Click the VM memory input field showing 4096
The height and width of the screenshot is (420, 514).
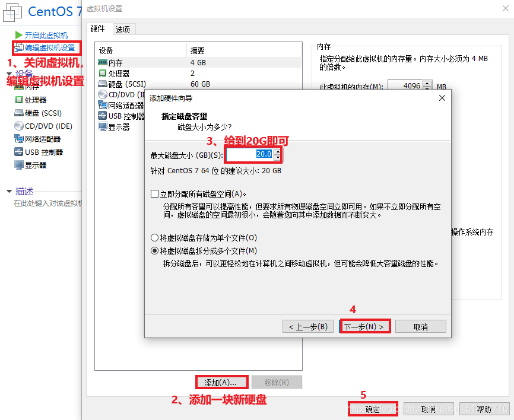pos(405,86)
